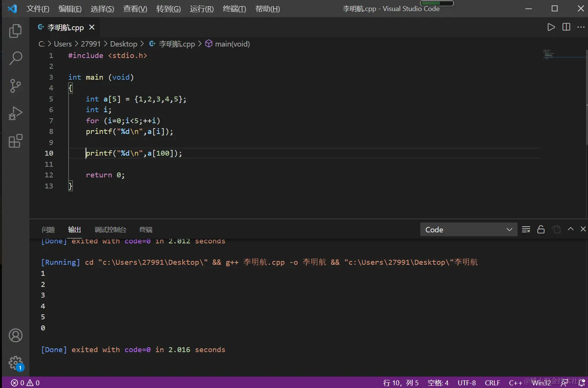Screen dimensions: 588x388
Task: Open the 查看(V) menu
Action: [135, 9]
